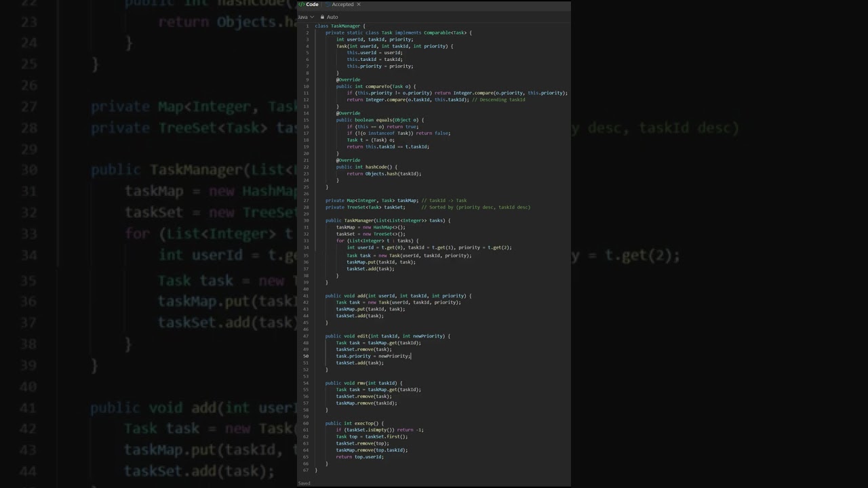The height and width of the screenshot is (488, 868).
Task: Click 'public void edit' on line 47
Action: 347,336
